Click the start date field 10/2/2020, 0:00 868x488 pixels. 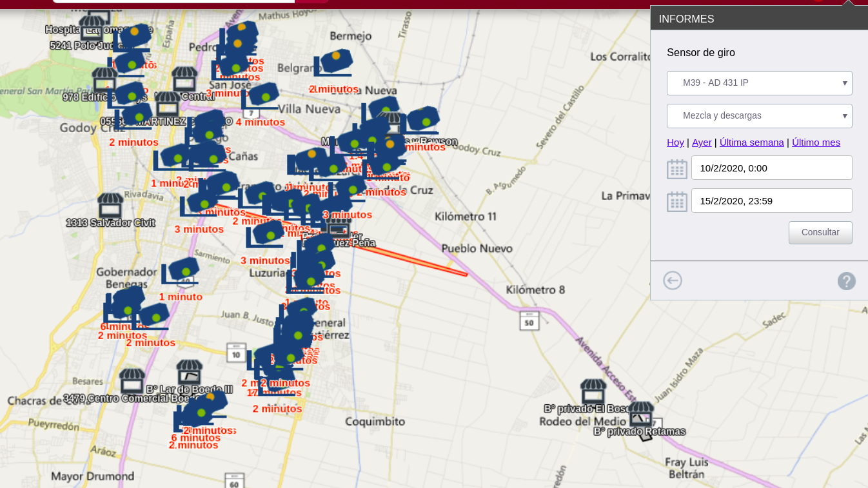click(771, 168)
